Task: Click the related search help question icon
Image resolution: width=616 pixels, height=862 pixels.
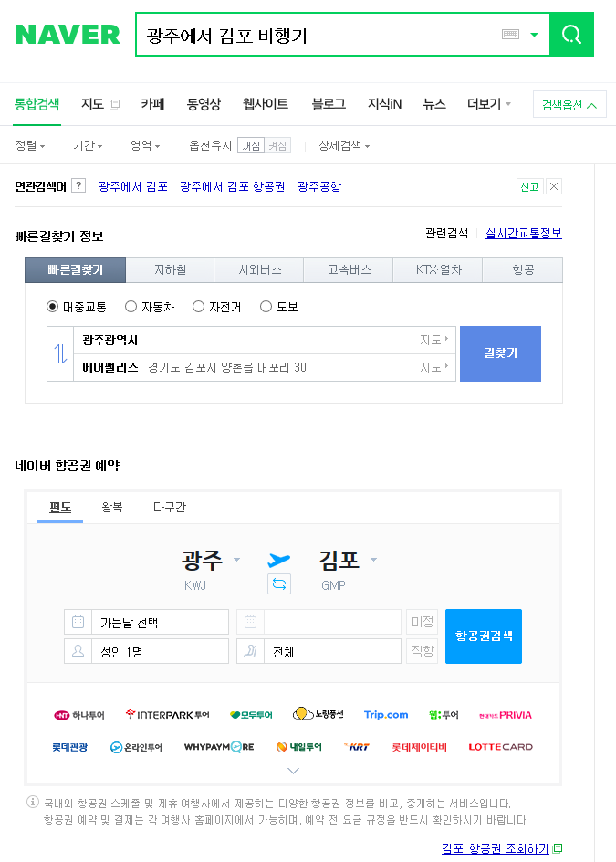Action: click(x=78, y=186)
